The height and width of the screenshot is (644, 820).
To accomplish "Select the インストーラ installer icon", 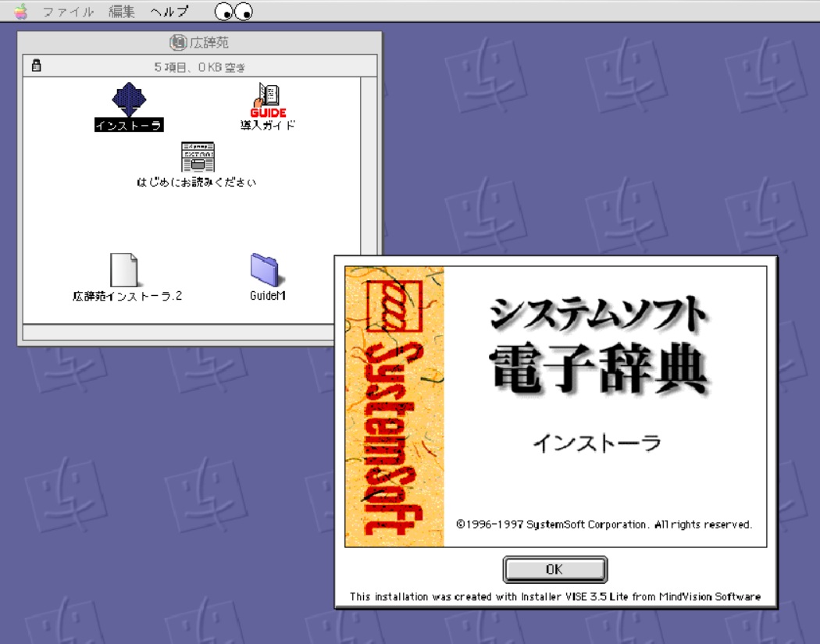I will pos(129,99).
